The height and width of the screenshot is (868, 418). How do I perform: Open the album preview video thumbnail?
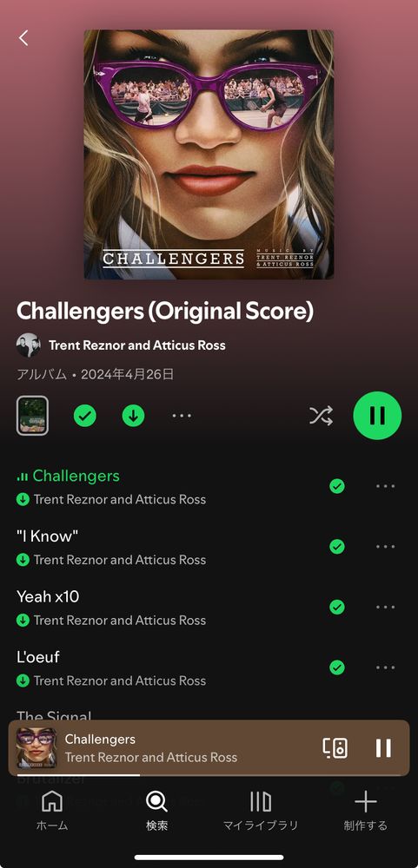[32, 416]
